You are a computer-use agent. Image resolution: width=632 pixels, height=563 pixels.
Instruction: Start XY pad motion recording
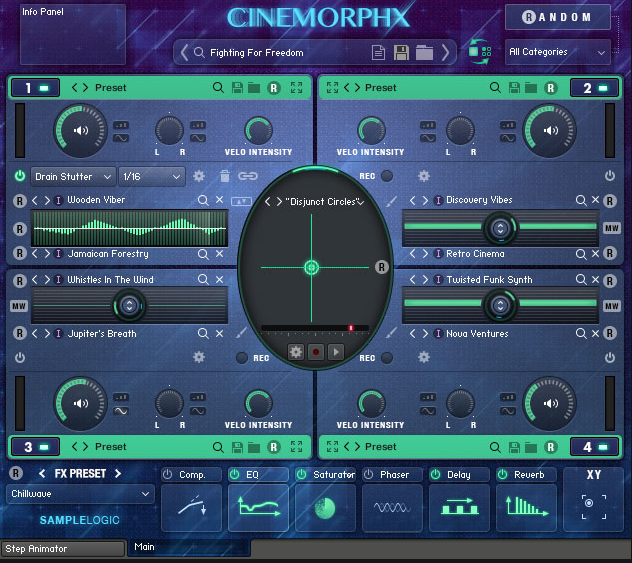pyautogui.click(x=316, y=352)
